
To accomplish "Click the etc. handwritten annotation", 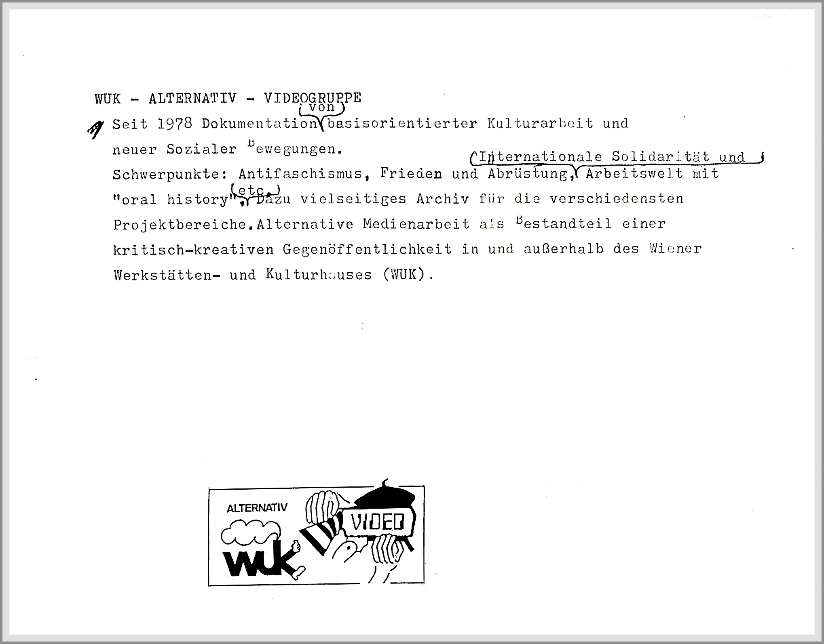I will click(x=247, y=194).
